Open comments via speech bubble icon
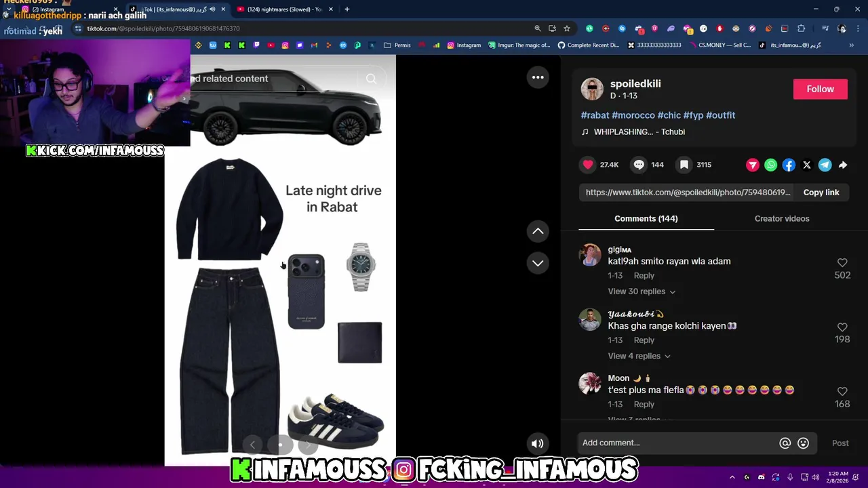Screen dimensions: 868x488 point(639,165)
